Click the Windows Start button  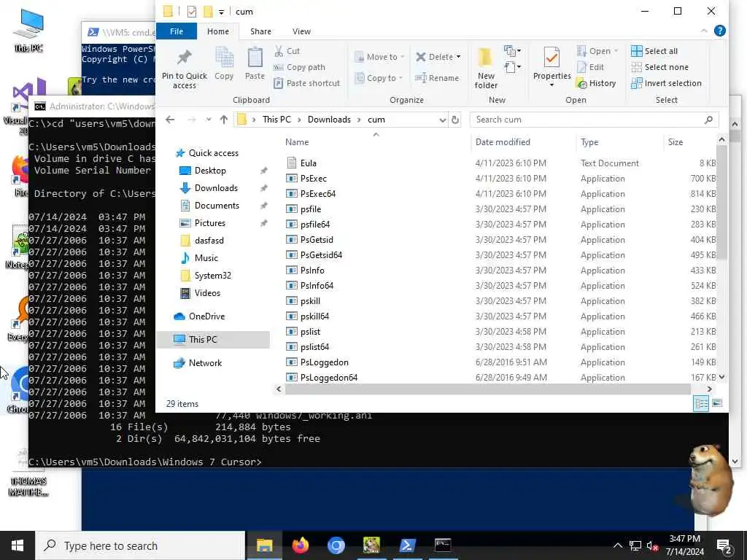(x=18, y=545)
